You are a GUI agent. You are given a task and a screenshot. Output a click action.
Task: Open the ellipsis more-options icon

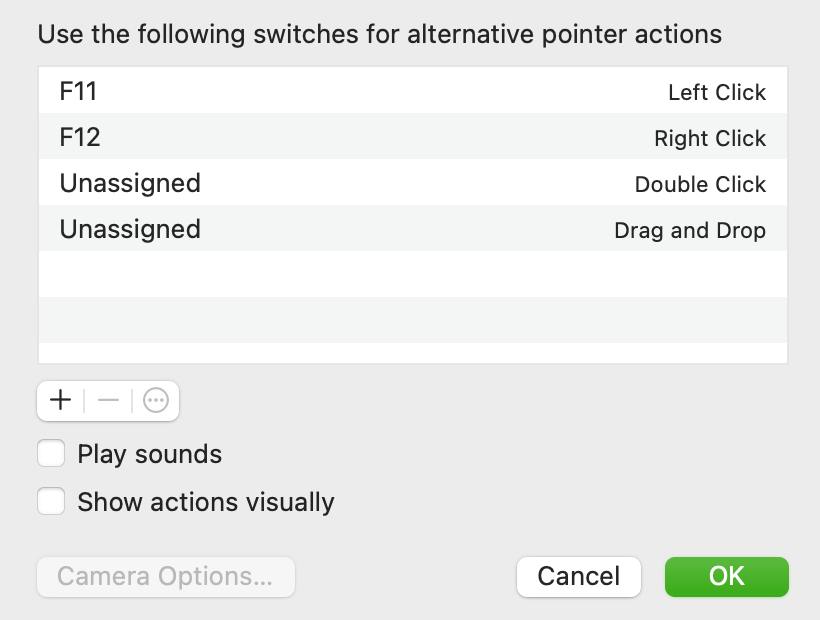(x=156, y=401)
